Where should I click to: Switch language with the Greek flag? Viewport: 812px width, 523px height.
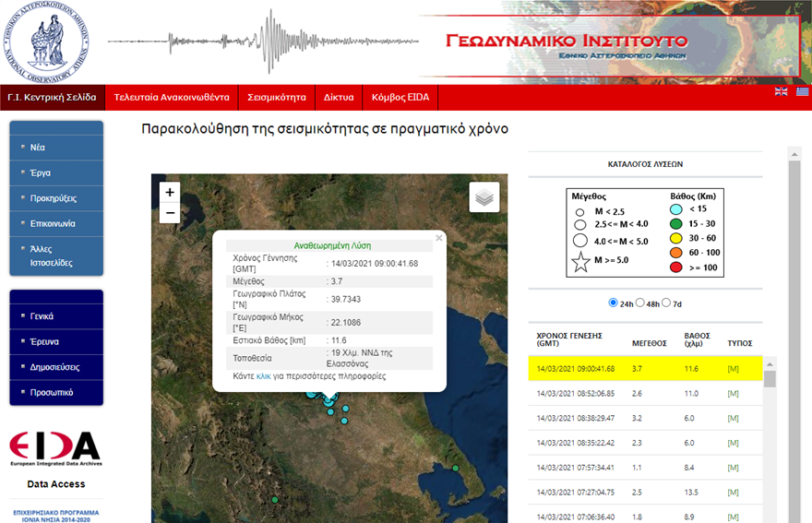pos(802,91)
